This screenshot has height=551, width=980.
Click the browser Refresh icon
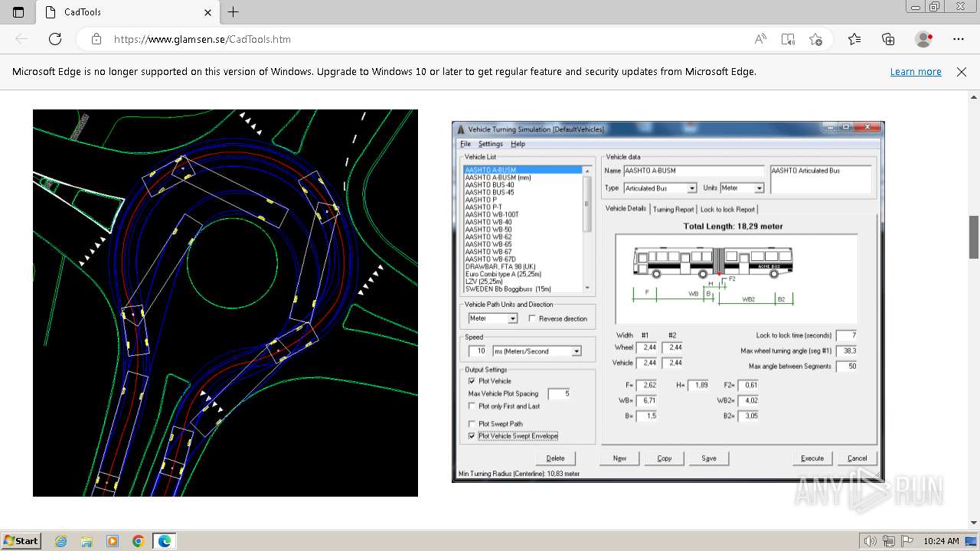[x=55, y=39]
